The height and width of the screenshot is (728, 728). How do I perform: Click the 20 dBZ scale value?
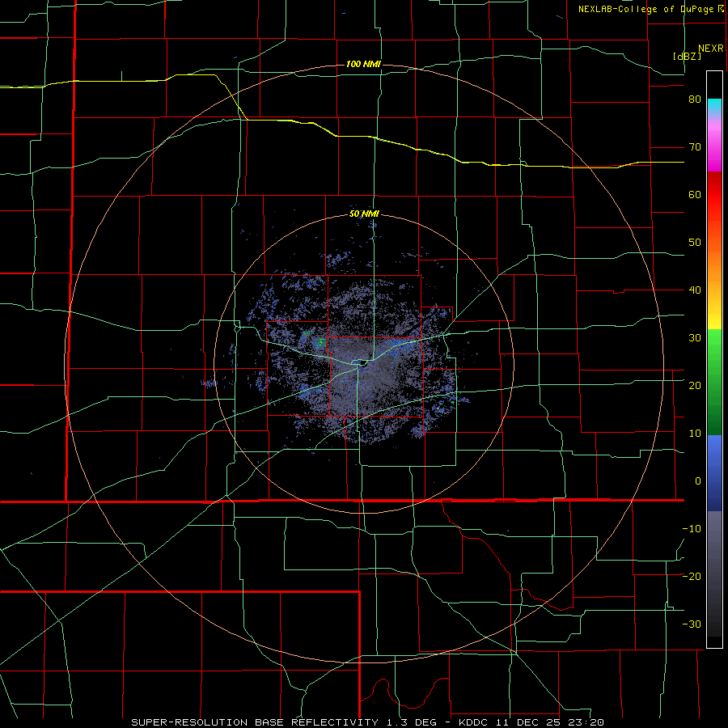click(695, 386)
